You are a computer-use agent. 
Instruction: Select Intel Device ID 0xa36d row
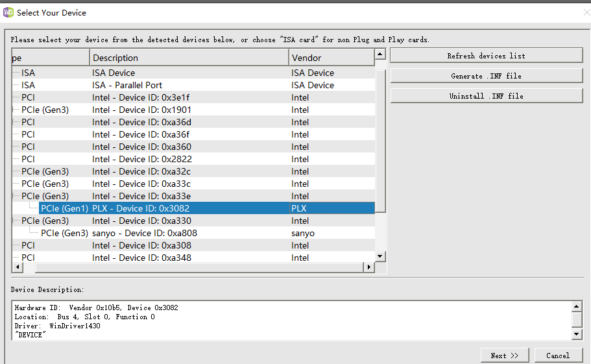click(193, 122)
